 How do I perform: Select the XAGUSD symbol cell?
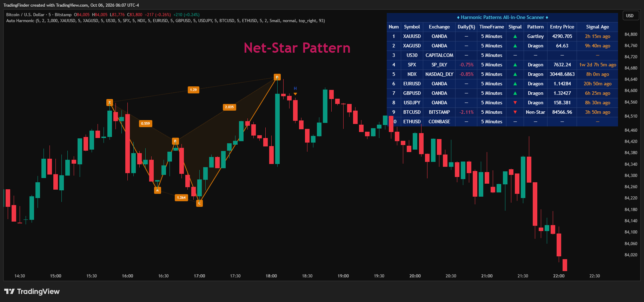pos(412,46)
